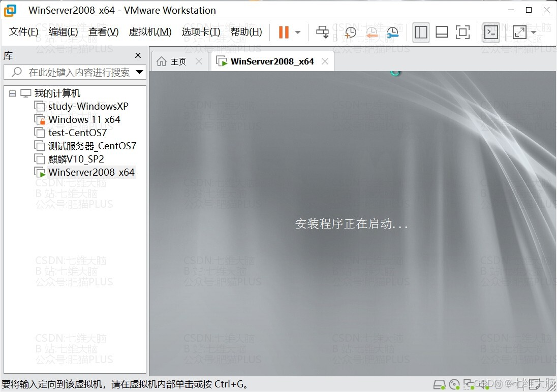This screenshot has height=392, width=557.
Task: Open the stretch display options dropdown arrow
Action: point(534,32)
